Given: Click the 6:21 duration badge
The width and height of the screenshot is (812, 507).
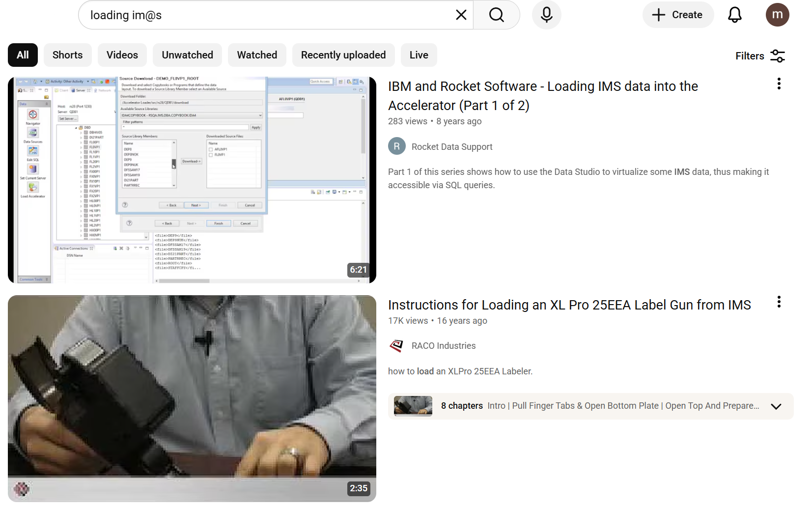Looking at the screenshot, I should pyautogui.click(x=358, y=270).
